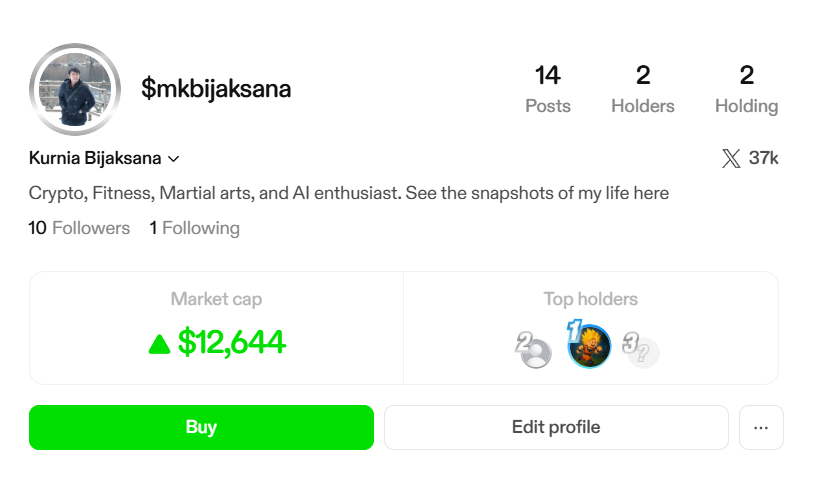Screen dimensions: 823x490
Task: Click the Buy button
Action: pos(201,427)
